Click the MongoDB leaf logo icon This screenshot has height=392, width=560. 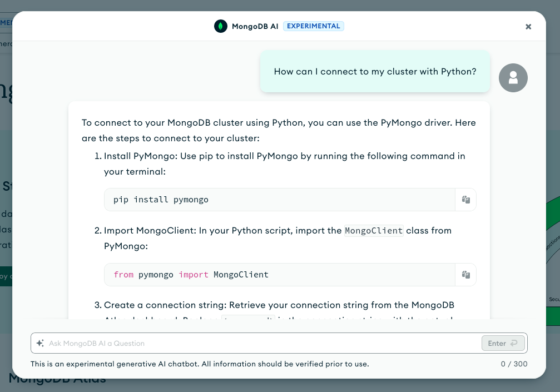(221, 26)
